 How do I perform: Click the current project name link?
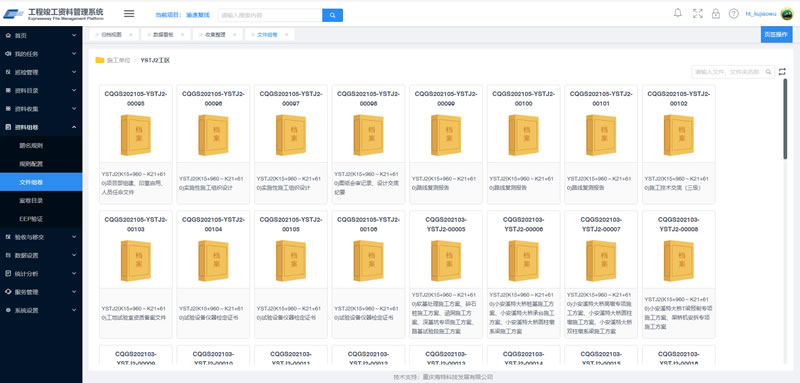198,15
